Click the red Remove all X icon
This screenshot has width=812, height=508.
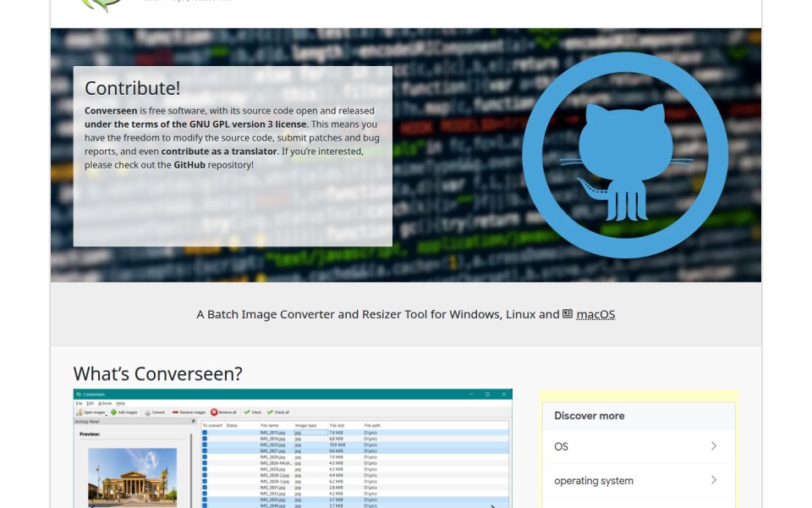[214, 412]
